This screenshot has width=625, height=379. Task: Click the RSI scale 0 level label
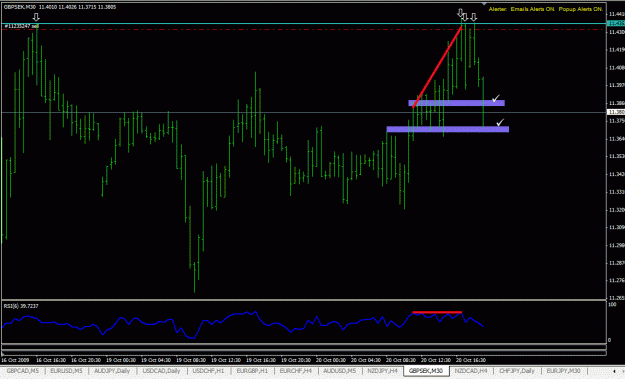coord(609,340)
